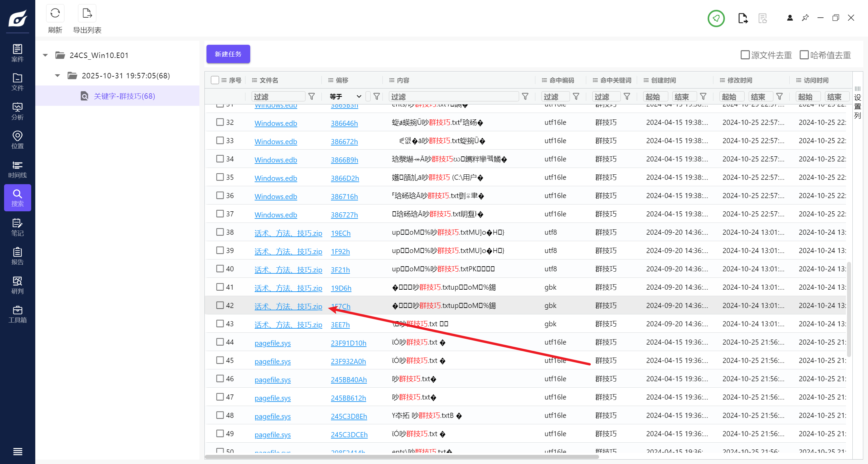Open the Analysis (分析) sidebar icon

click(x=17, y=111)
